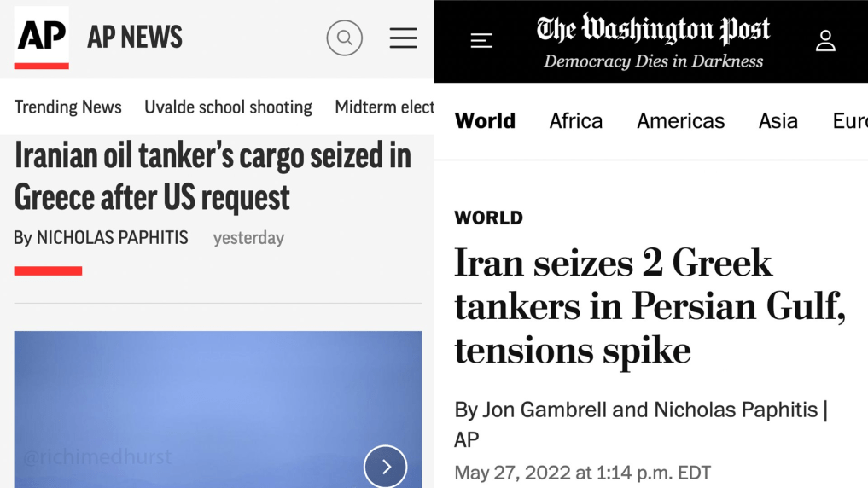
Task: Go to the Asia section
Action: (x=778, y=121)
